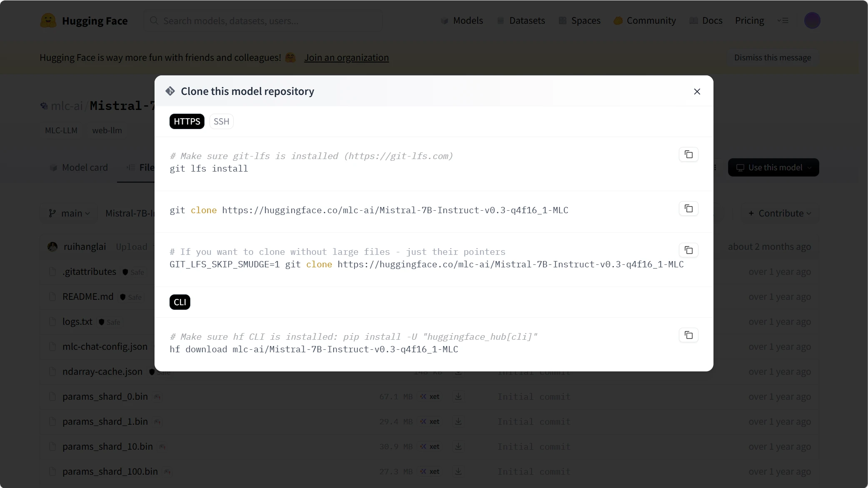Viewport: 868px width, 488px height.
Task: Close the clone repository dialog
Action: (697, 92)
